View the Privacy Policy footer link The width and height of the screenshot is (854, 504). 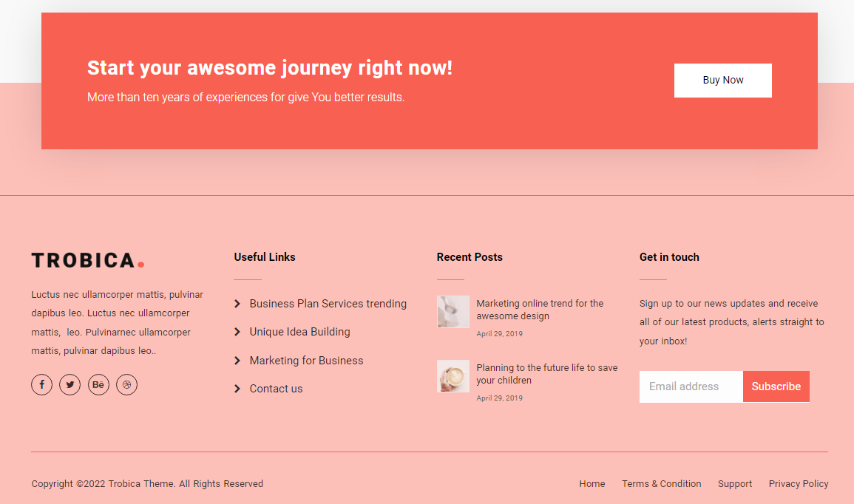[x=798, y=484]
